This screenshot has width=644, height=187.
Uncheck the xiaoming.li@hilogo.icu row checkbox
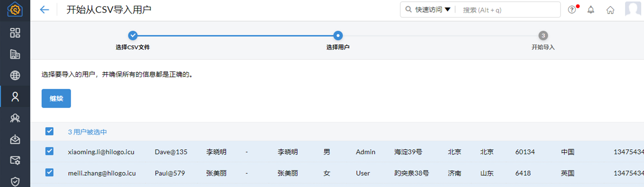click(49, 151)
